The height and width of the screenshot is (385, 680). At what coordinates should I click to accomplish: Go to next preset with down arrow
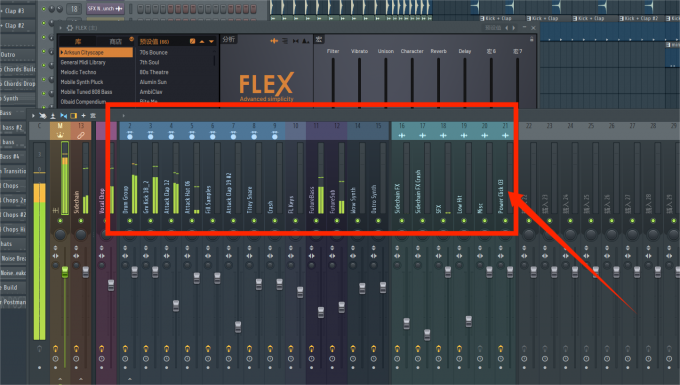point(211,42)
